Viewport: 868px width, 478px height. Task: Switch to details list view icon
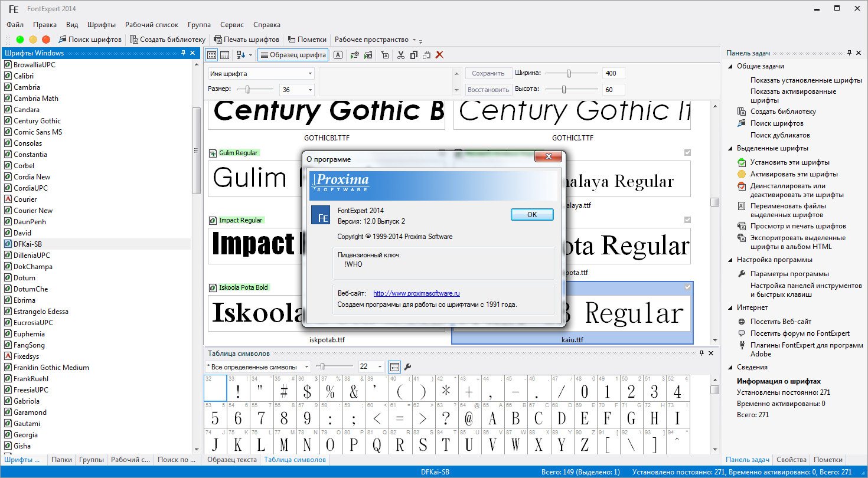coord(224,55)
